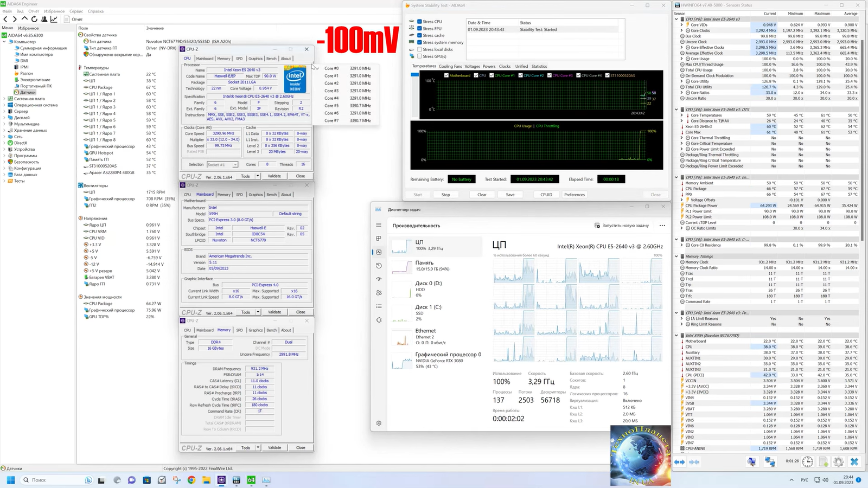This screenshot has height=488, width=868.
Task: Open Users icon in Task Manager sidebar
Action: click(x=379, y=293)
